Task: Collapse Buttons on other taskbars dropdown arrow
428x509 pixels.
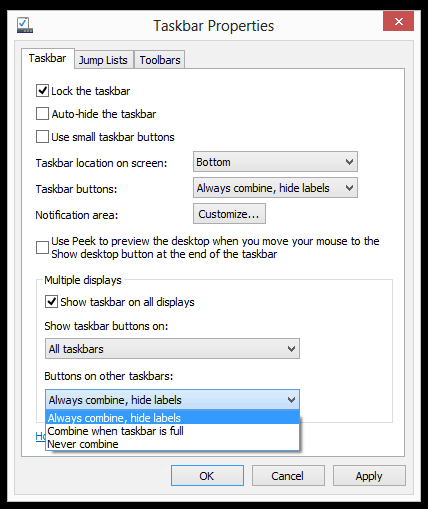Action: pos(291,400)
